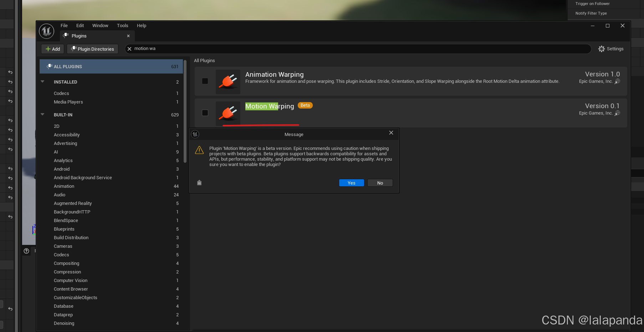Image resolution: width=644 pixels, height=332 pixels.
Task: Open the Edit menu
Action: coord(80,26)
